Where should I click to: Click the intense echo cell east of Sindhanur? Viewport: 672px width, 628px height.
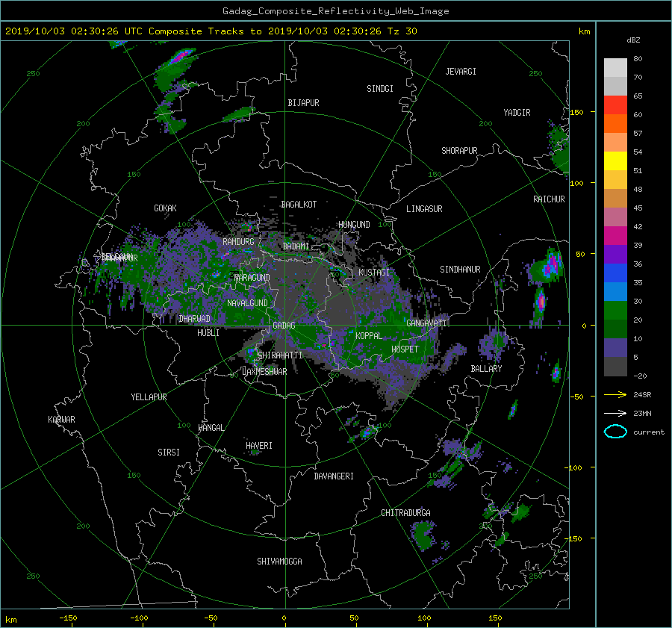(547, 267)
